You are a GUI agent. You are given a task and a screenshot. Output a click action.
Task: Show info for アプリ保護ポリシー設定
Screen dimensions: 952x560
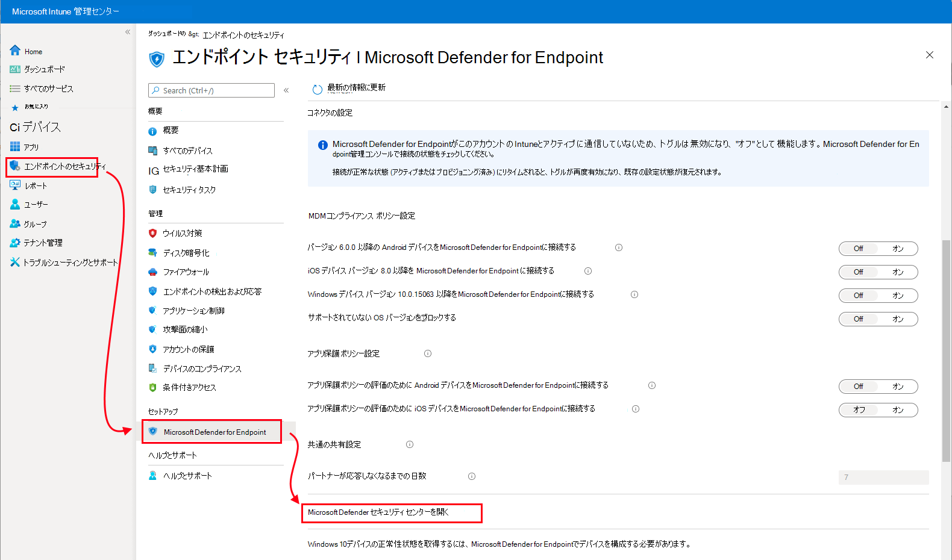428,353
